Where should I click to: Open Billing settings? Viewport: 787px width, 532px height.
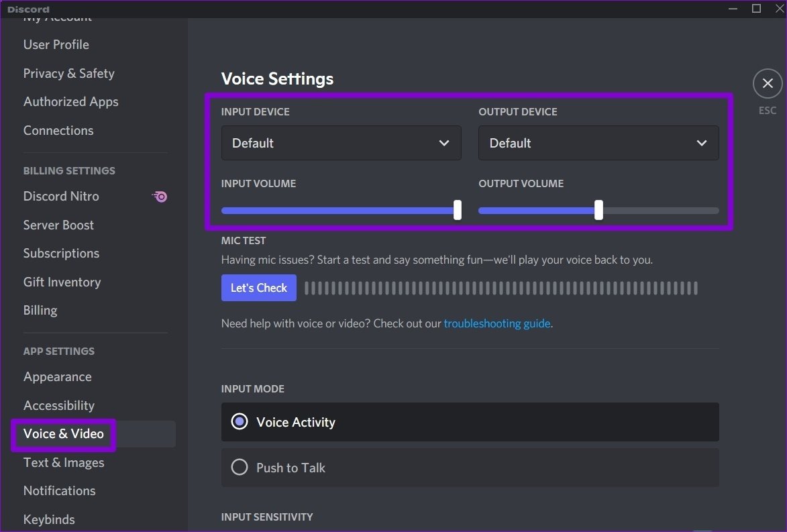40,310
